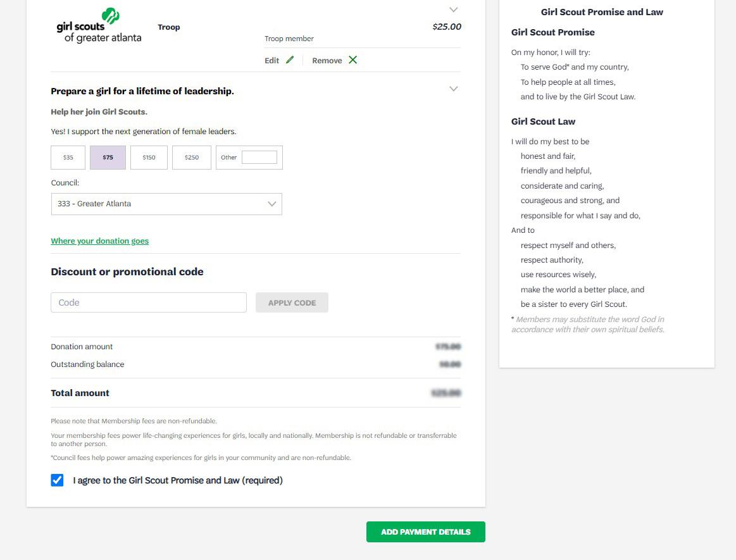Toggle the Girl Scout Promise agreement checkbox
This screenshot has height=560, width=736.
58,480
